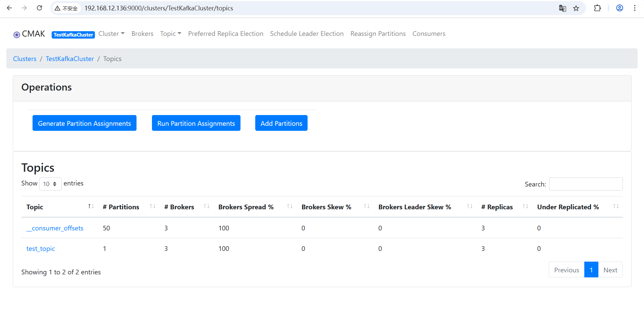Open the Brokers nav item

[142, 34]
